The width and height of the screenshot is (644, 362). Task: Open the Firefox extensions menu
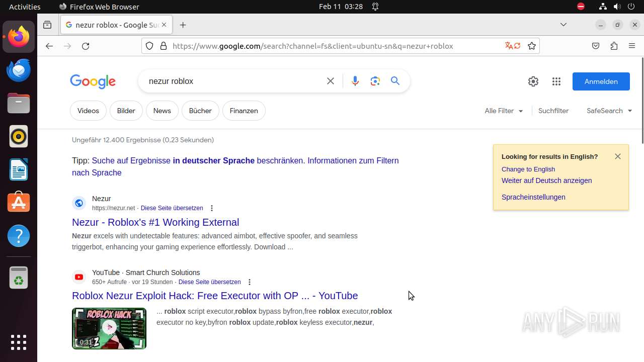(614, 46)
